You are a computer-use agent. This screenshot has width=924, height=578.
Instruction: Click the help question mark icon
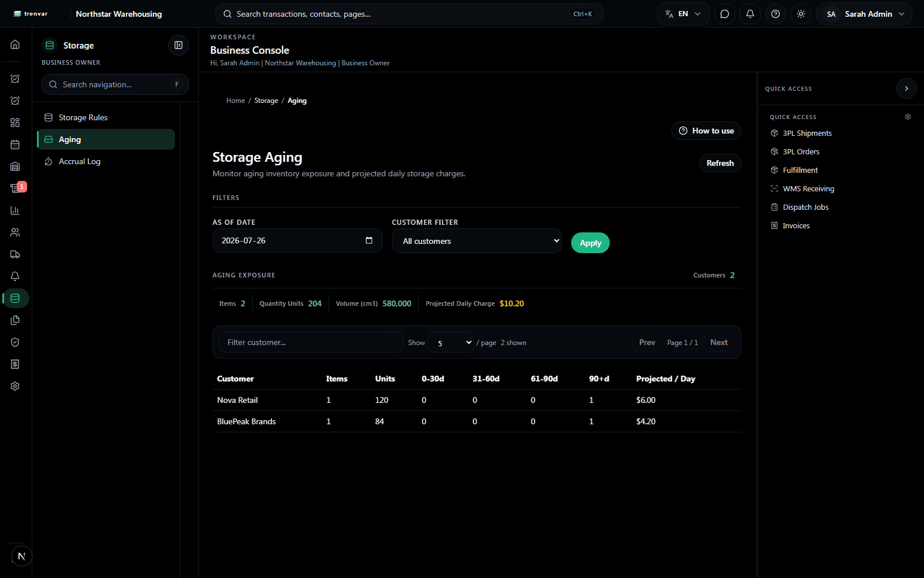(776, 14)
